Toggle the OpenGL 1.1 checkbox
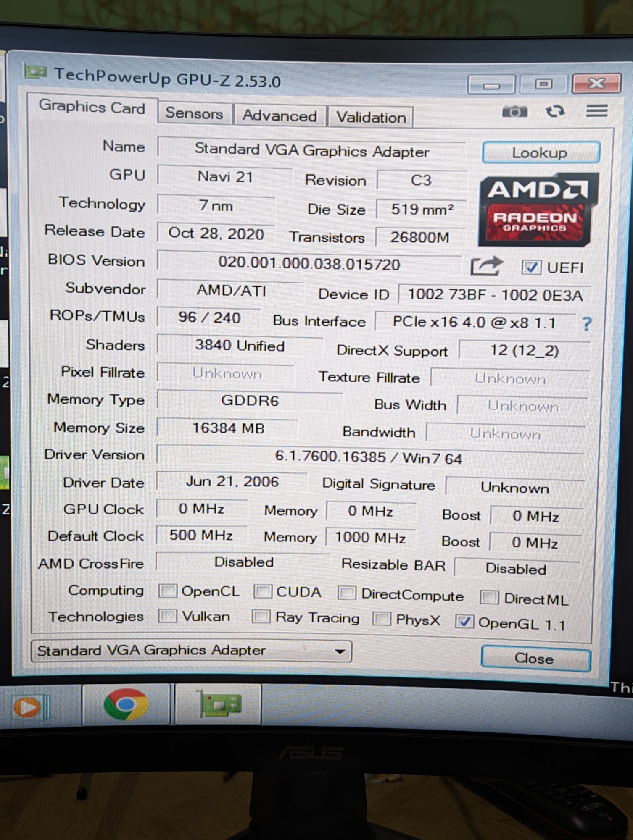Image resolution: width=633 pixels, height=840 pixels. click(464, 622)
